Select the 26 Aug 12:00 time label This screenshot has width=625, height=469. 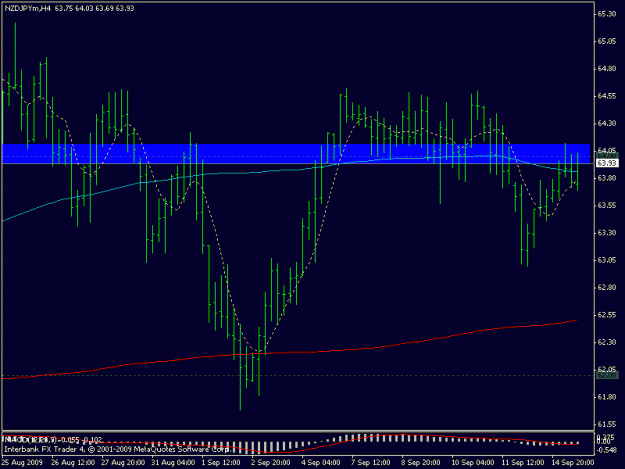pyautogui.click(x=73, y=463)
